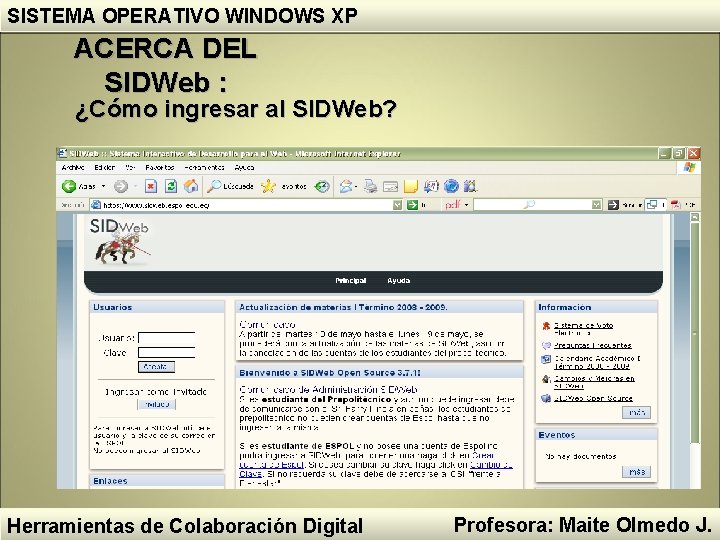
Task: Open the Atrás history dropdown arrow
Action: (x=103, y=186)
